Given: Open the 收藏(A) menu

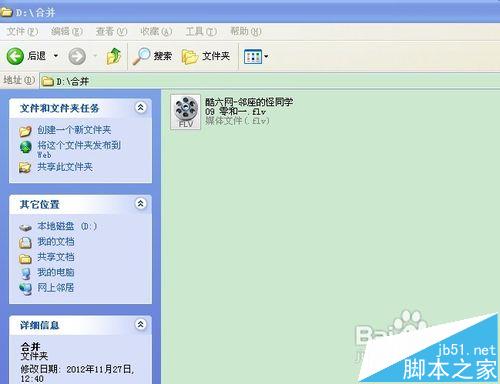Looking at the screenshot, I should click(x=156, y=31).
